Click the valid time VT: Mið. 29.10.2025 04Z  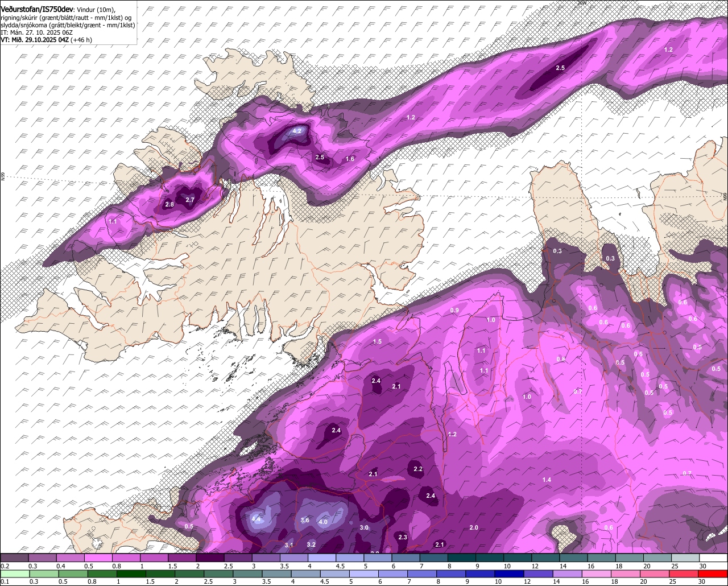point(35,40)
